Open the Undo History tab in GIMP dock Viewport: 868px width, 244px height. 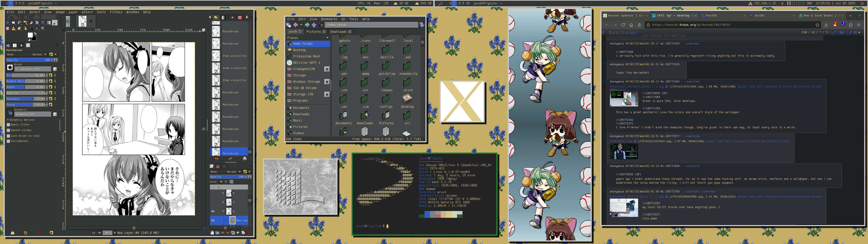(x=216, y=18)
